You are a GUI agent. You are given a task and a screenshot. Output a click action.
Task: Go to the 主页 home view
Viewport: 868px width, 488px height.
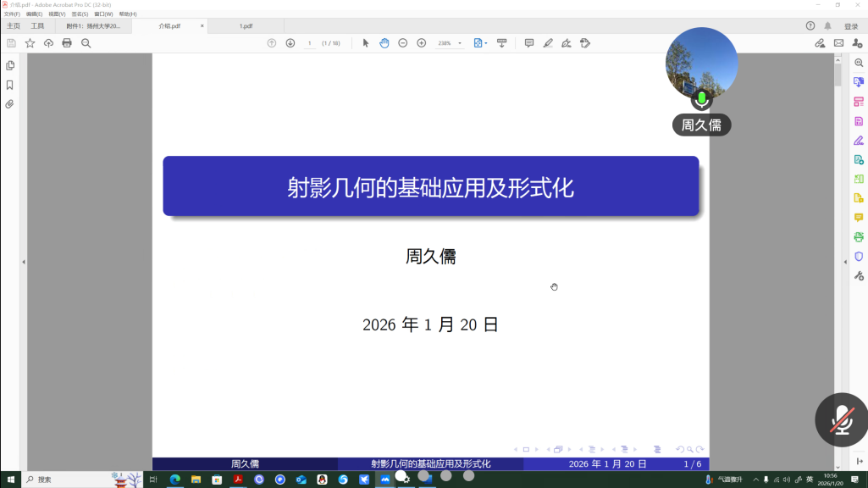tap(14, 26)
